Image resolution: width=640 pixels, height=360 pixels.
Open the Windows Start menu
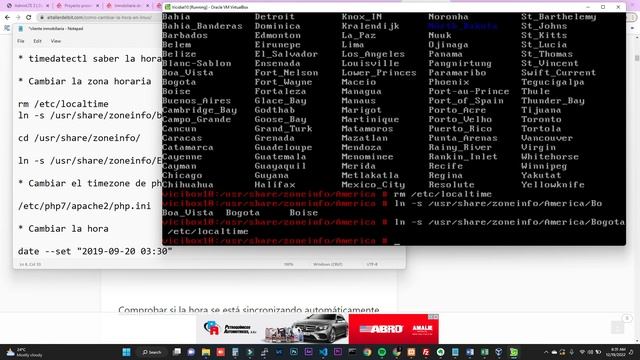126,352
